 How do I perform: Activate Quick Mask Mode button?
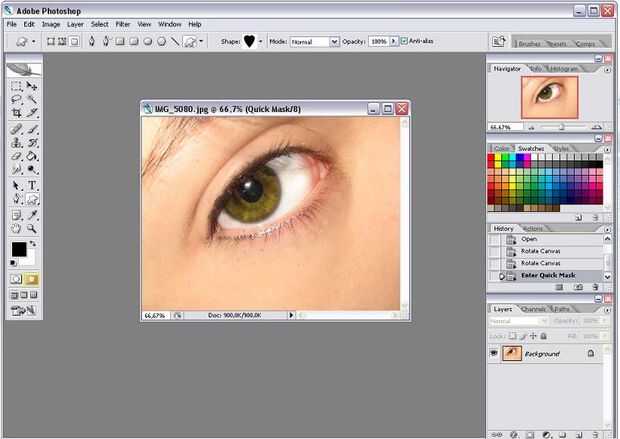32,280
